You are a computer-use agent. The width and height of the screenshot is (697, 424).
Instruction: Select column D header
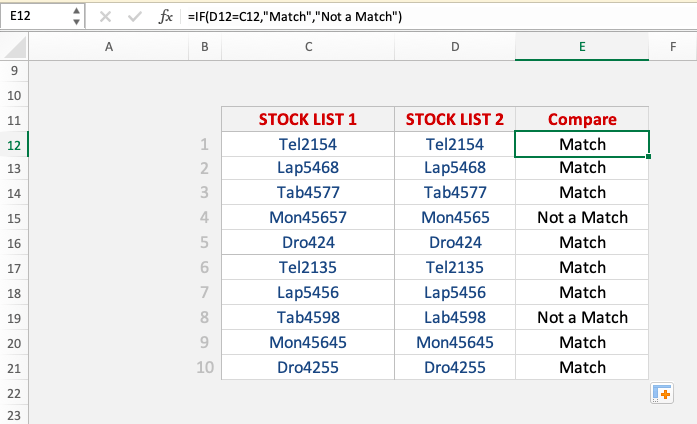(455, 47)
